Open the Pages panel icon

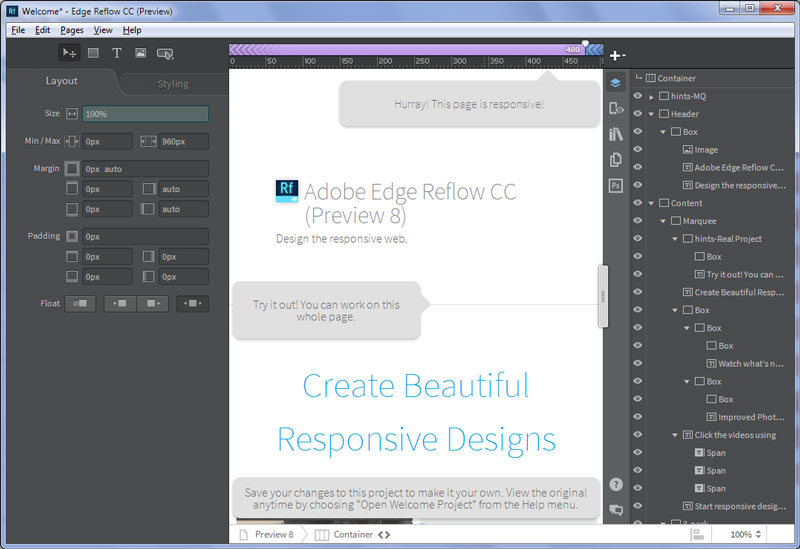[616, 160]
